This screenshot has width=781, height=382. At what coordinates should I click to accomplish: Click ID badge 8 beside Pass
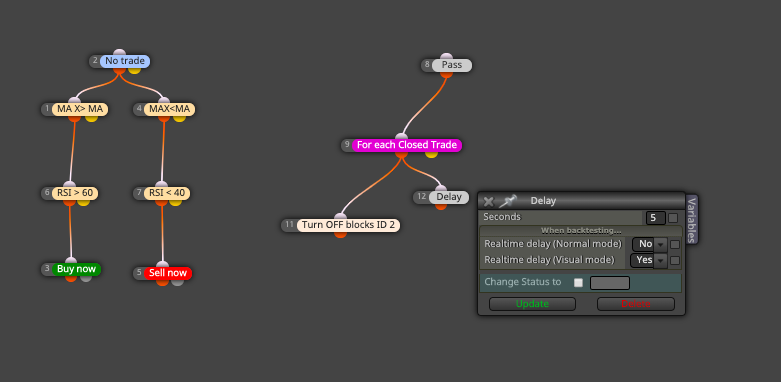pos(427,65)
